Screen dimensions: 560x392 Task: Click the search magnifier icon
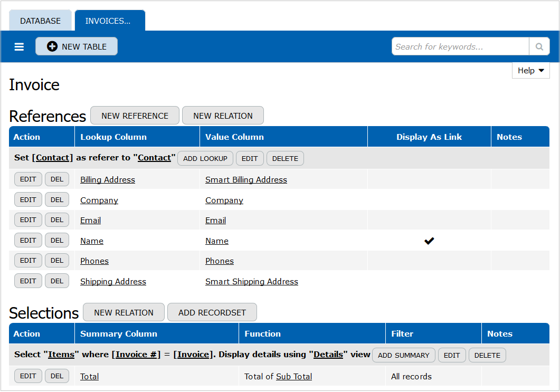pos(539,46)
